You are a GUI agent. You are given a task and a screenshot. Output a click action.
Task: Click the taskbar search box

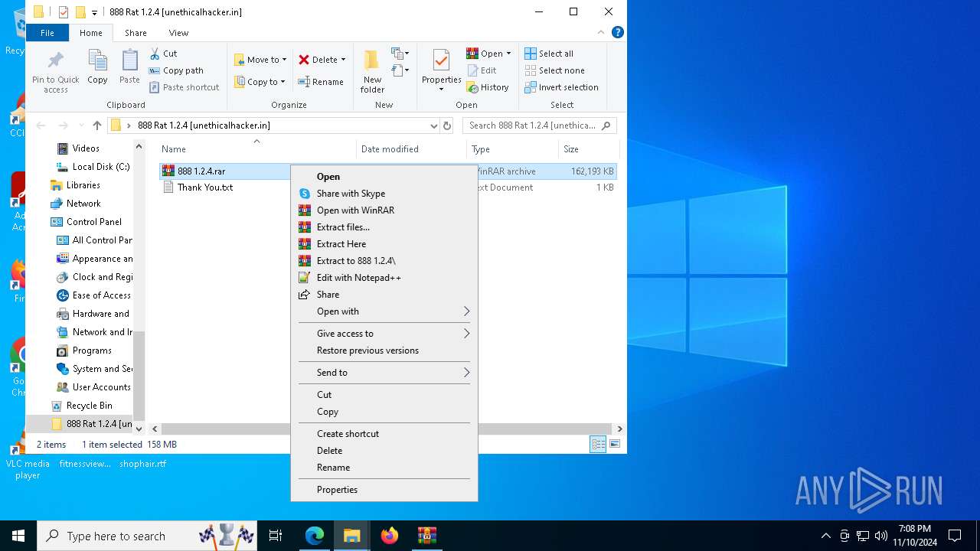coord(146,536)
